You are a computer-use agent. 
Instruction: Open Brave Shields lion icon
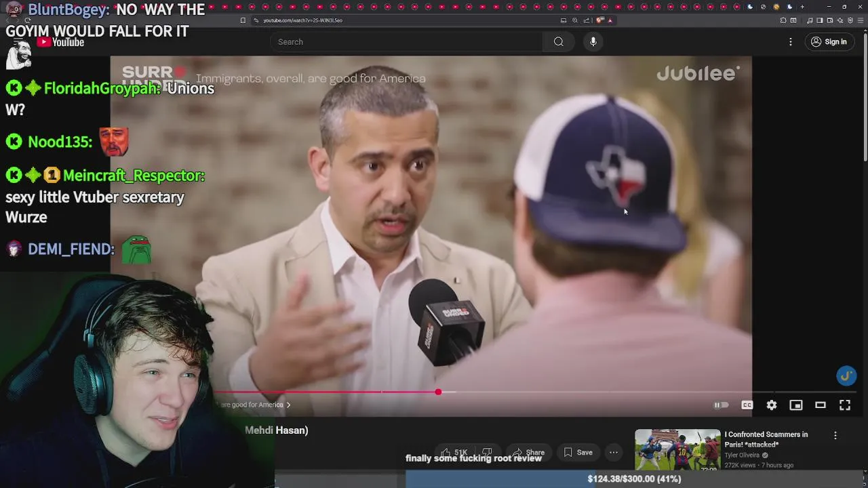[x=599, y=20]
